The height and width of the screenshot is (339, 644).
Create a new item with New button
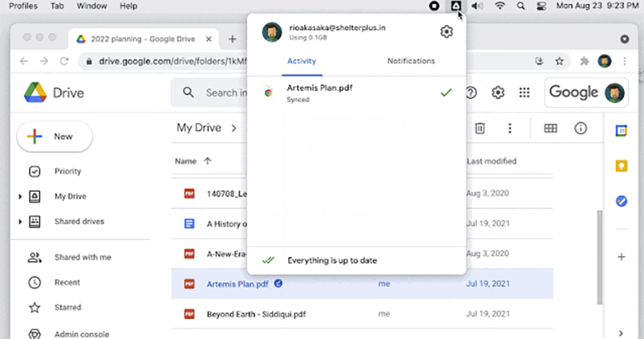(55, 136)
